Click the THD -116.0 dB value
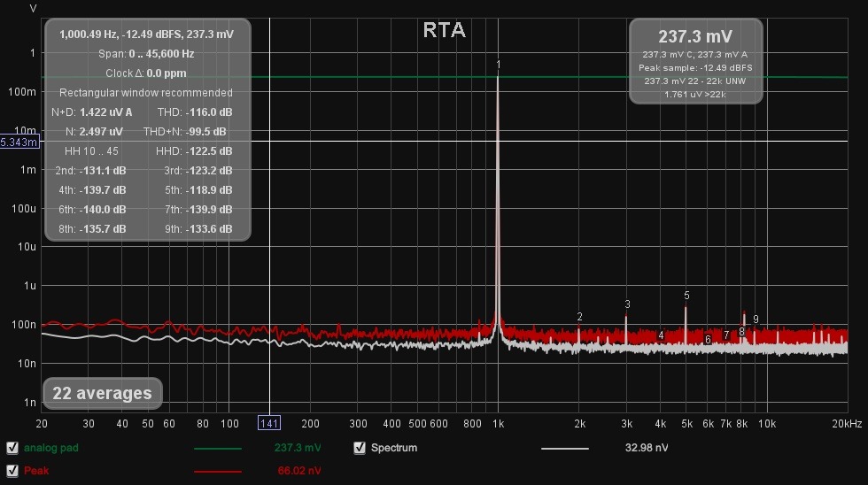This screenshot has height=485, width=868. (209, 112)
